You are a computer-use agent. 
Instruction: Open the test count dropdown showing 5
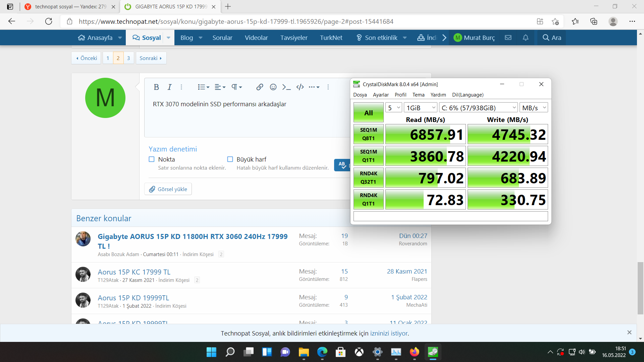394,108
